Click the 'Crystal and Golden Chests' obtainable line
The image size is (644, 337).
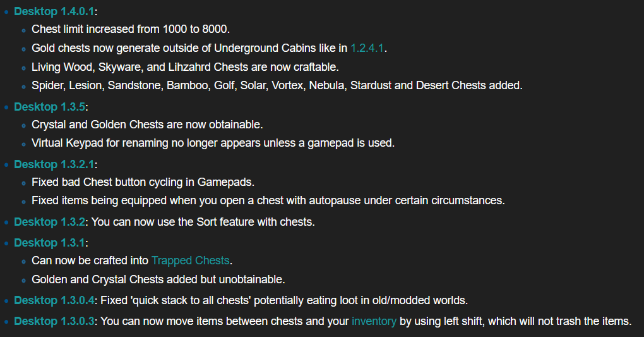tap(147, 125)
